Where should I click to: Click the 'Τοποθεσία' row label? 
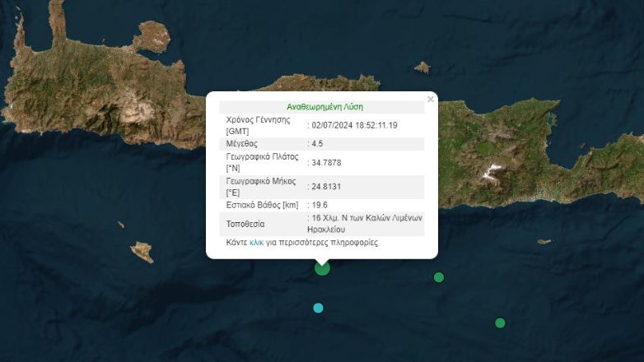click(x=246, y=224)
